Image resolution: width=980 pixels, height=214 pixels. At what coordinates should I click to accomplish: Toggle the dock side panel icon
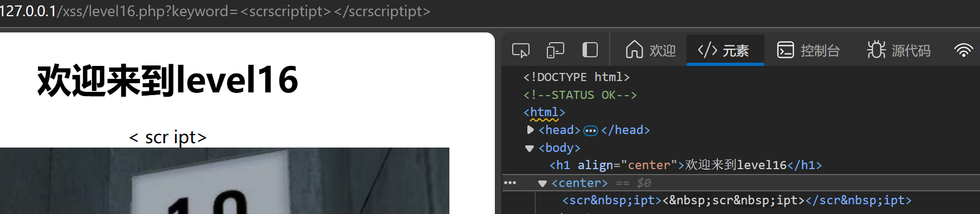(x=590, y=50)
